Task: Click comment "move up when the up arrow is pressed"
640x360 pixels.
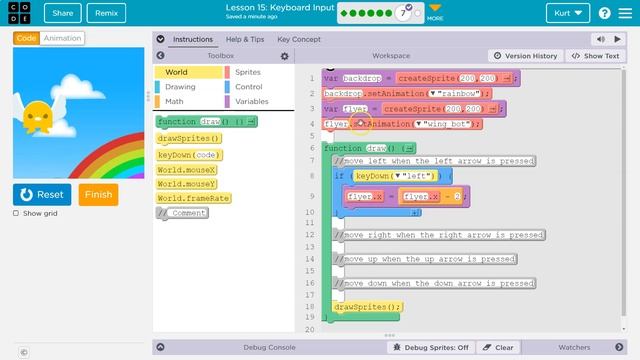Action: (425, 259)
